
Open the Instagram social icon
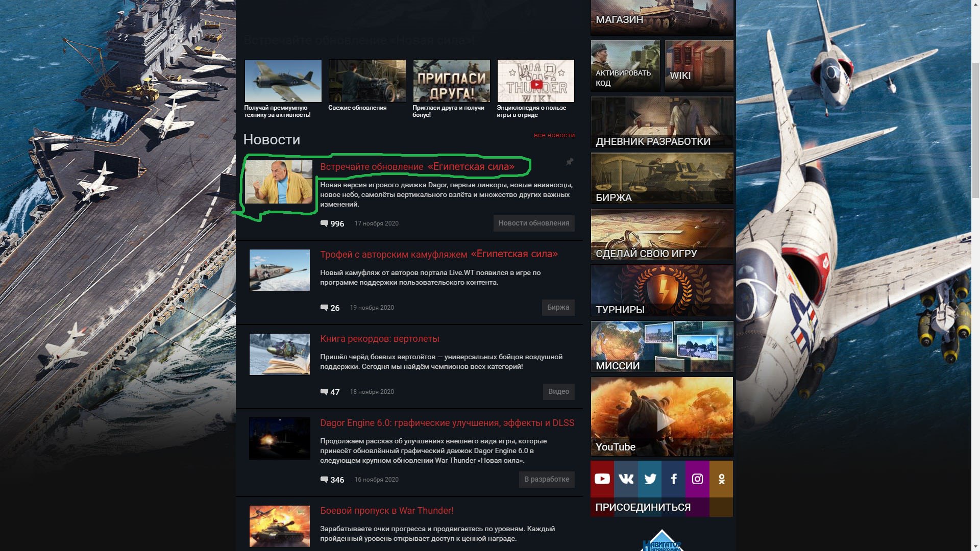point(697,479)
